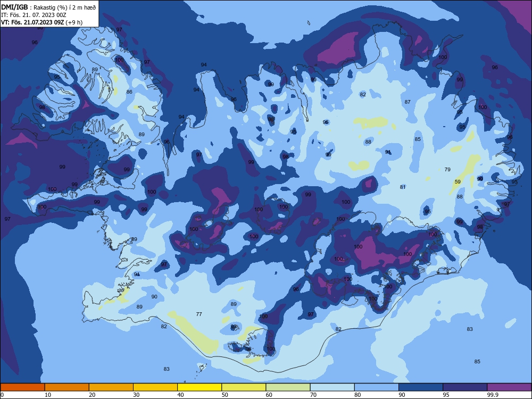
Task: Click the '70' legend scale label
Action: pos(313,395)
